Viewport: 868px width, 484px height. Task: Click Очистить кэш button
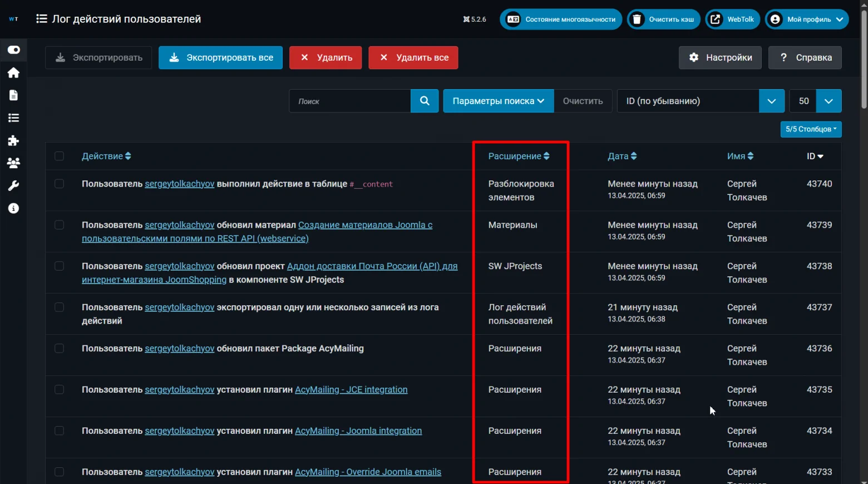[x=664, y=19]
